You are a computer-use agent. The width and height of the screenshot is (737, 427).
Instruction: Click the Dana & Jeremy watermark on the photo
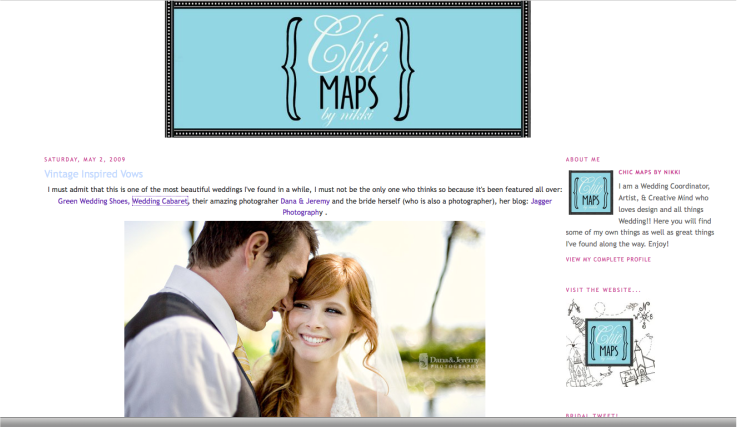[451, 363]
